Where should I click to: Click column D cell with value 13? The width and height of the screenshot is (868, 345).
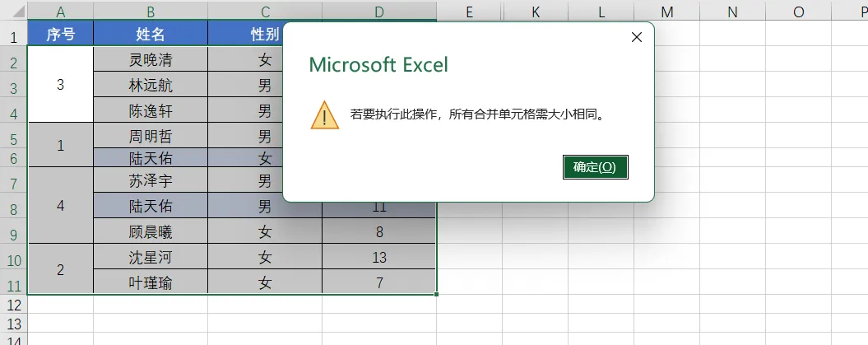point(379,256)
